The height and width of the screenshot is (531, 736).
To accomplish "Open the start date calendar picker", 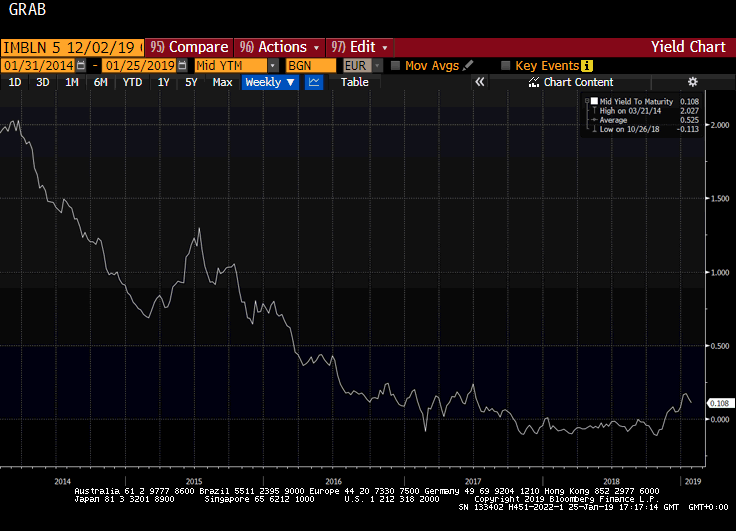I will [x=81, y=65].
